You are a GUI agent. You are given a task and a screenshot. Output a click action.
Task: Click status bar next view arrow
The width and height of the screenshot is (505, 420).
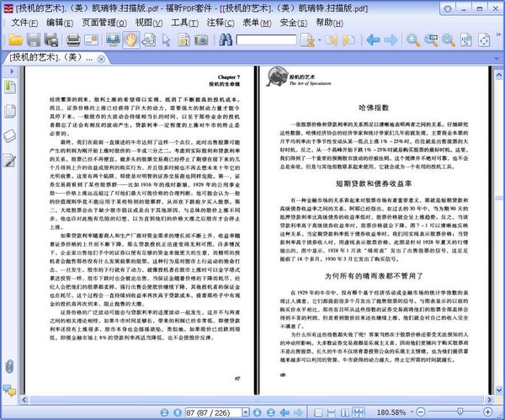(x=298, y=412)
